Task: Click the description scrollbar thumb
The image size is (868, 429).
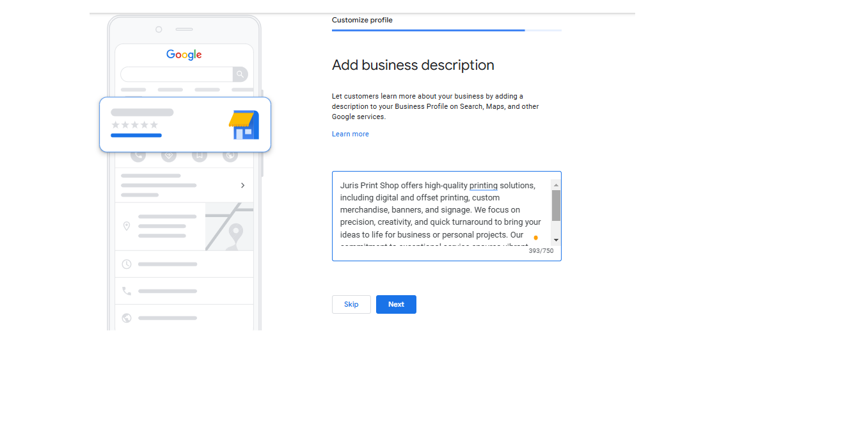Action: tap(556, 206)
